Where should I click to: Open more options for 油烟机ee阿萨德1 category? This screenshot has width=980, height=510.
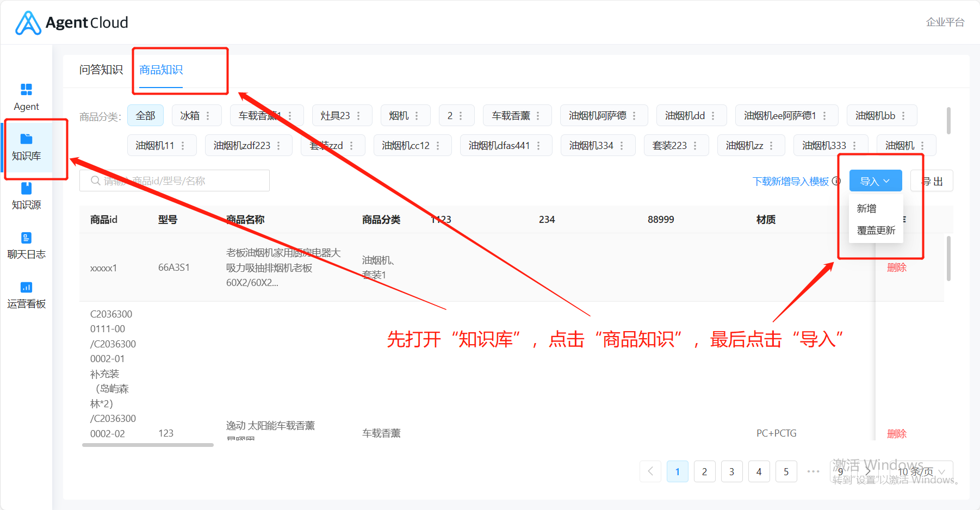pyautogui.click(x=824, y=116)
